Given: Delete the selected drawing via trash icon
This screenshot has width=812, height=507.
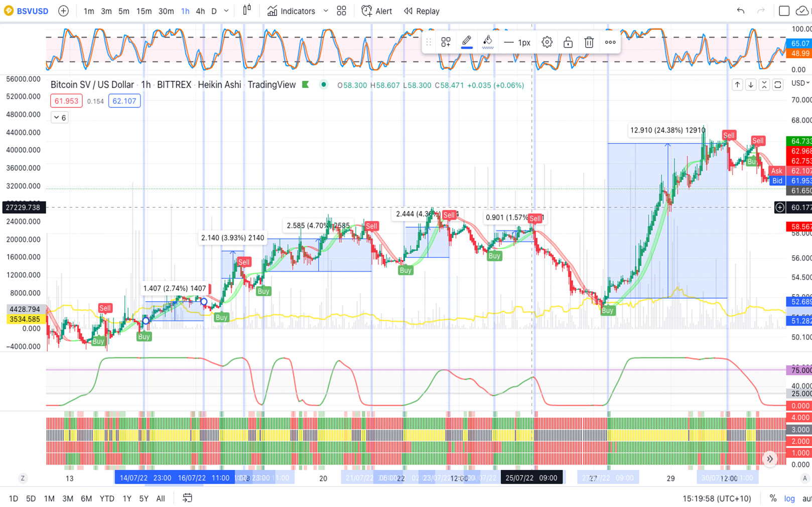Looking at the screenshot, I should pyautogui.click(x=589, y=43).
